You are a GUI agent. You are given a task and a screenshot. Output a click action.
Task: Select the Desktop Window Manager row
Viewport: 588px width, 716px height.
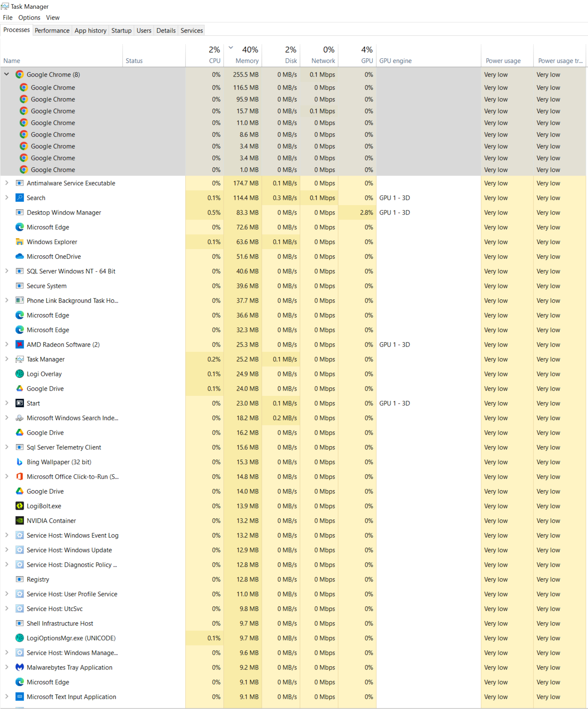click(x=293, y=212)
